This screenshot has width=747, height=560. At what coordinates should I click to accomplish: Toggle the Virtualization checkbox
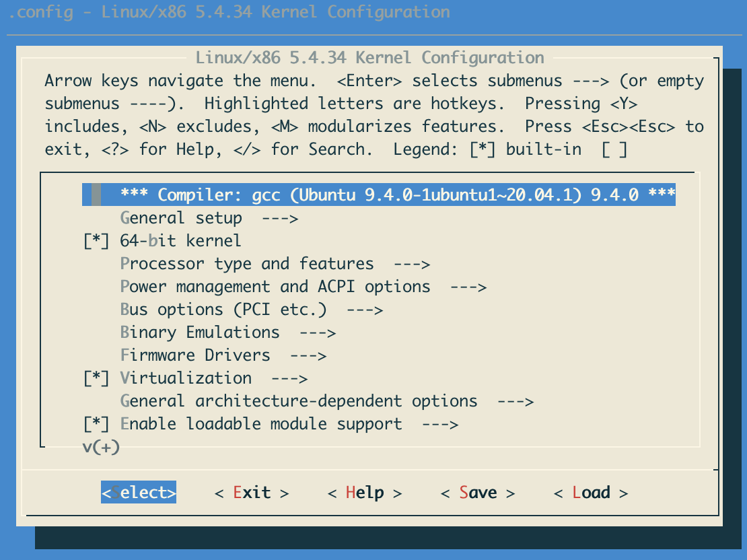(x=96, y=378)
